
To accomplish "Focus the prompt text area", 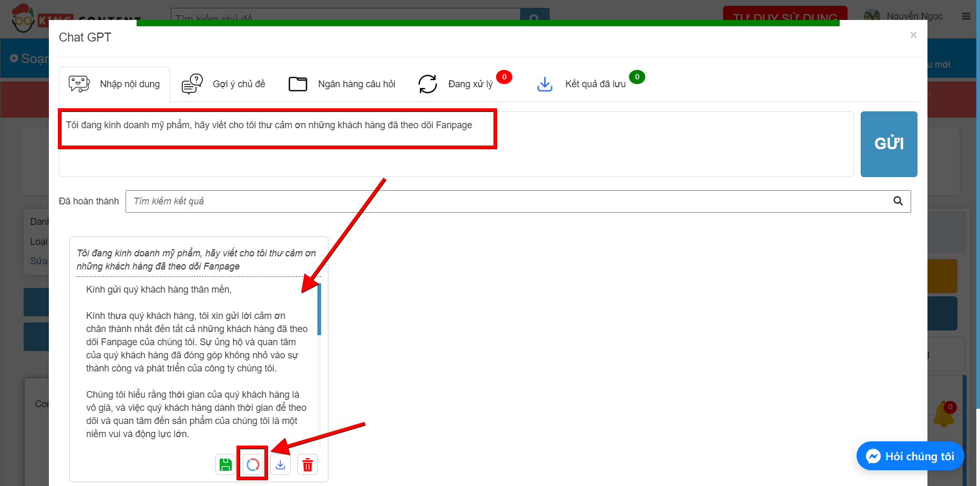I will 456,144.
